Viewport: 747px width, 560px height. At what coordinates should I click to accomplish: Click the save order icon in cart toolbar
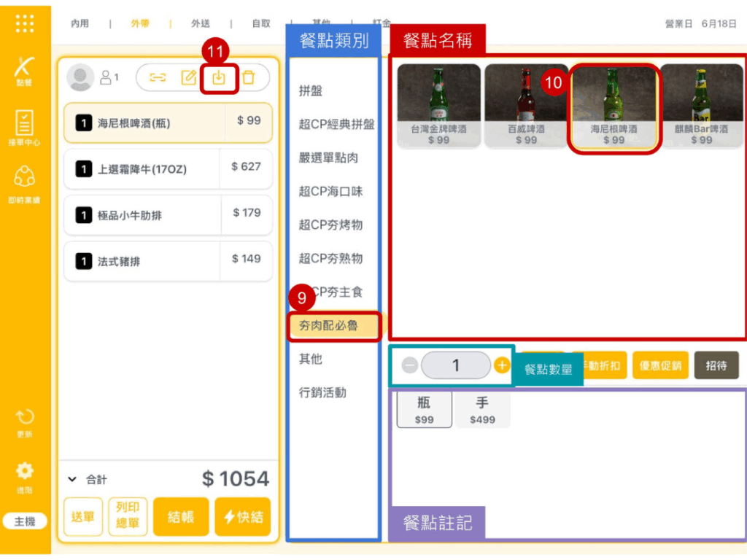[x=219, y=77]
